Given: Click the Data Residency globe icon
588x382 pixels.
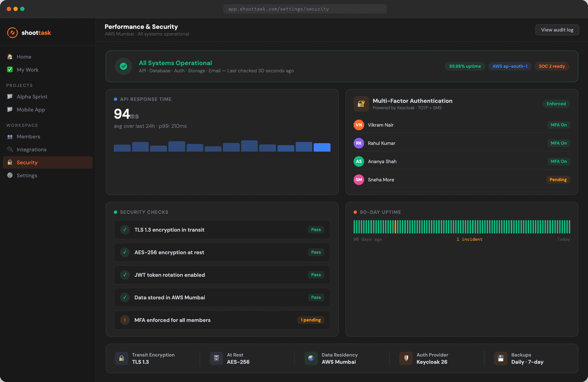Looking at the screenshot, I should pos(311,358).
